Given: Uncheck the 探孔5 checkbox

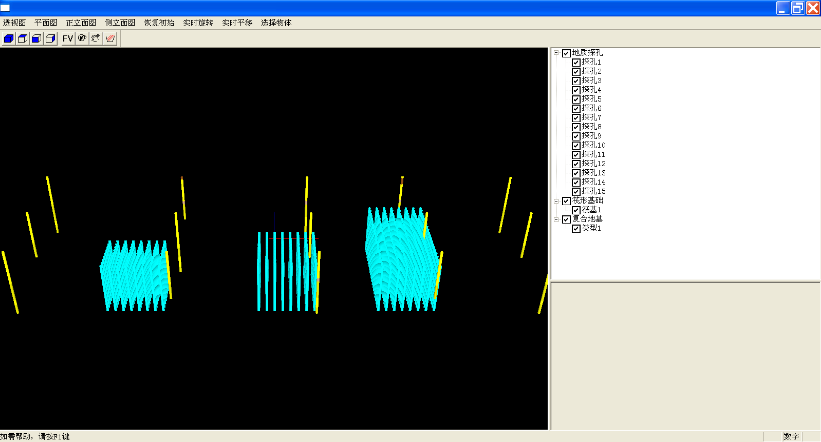Looking at the screenshot, I should click(576, 99).
